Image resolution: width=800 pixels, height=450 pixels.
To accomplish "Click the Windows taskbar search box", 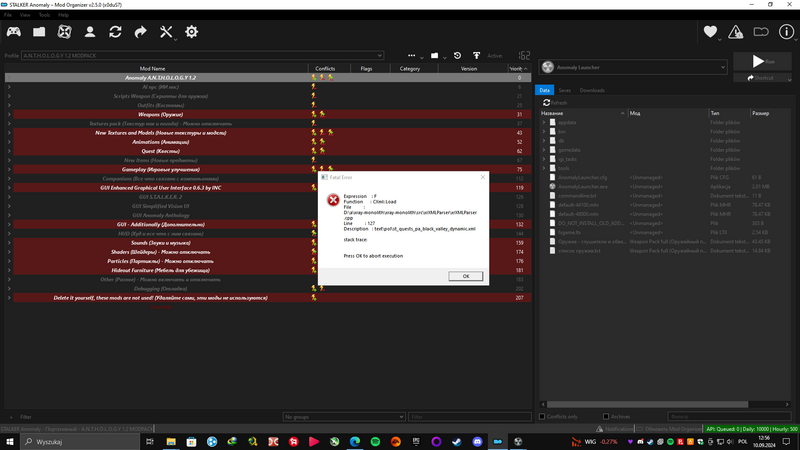I will point(80,441).
